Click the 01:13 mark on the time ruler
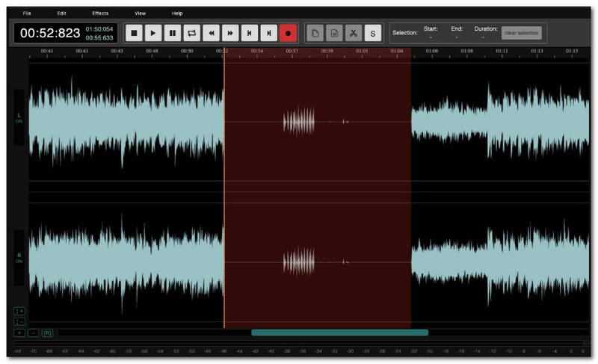 tap(537, 51)
